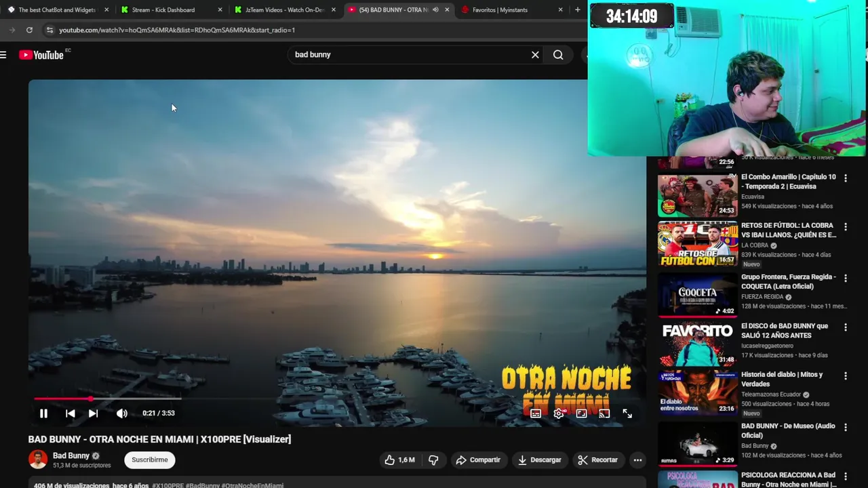This screenshot has height=488, width=868.
Task: Open options for RETOS DE FÚTBOL video
Action: 845,227
